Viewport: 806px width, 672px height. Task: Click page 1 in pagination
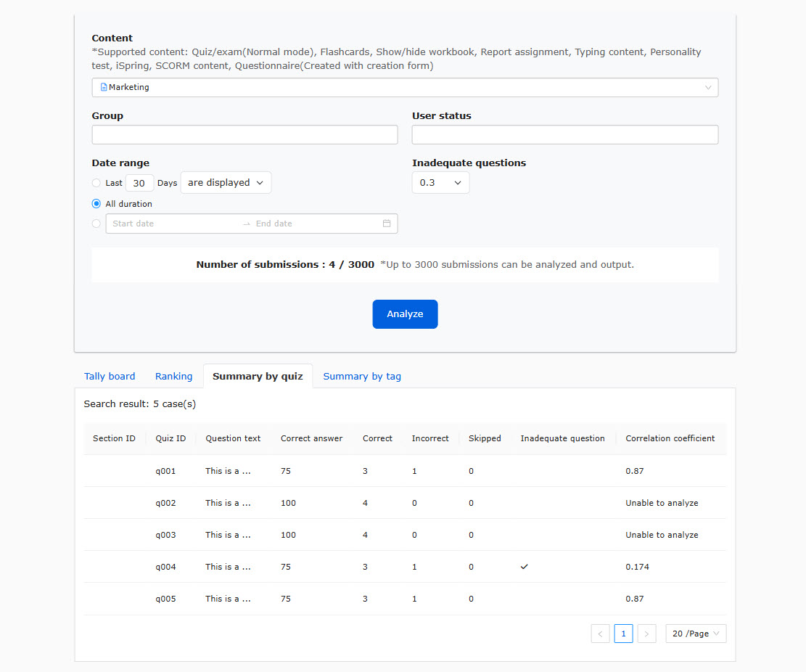point(623,634)
